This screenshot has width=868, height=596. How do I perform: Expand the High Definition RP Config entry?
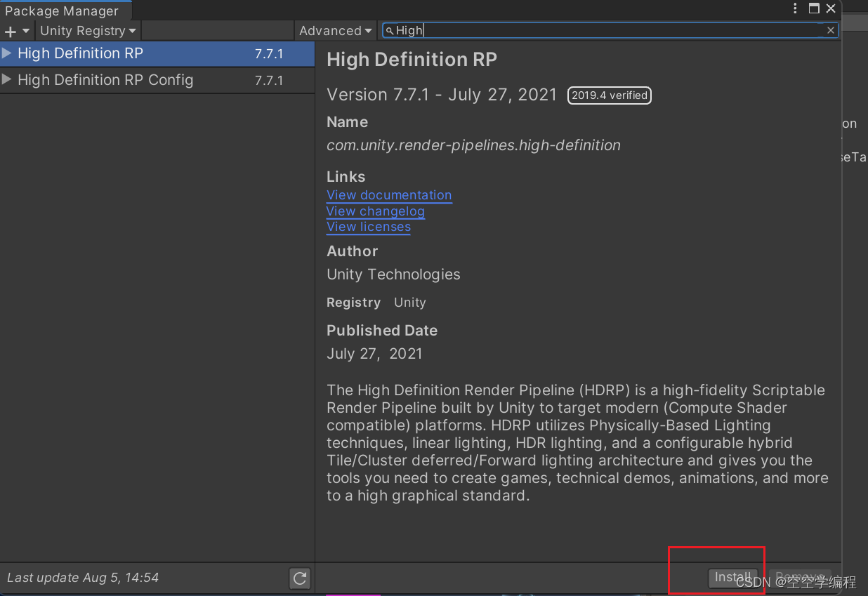click(x=6, y=80)
